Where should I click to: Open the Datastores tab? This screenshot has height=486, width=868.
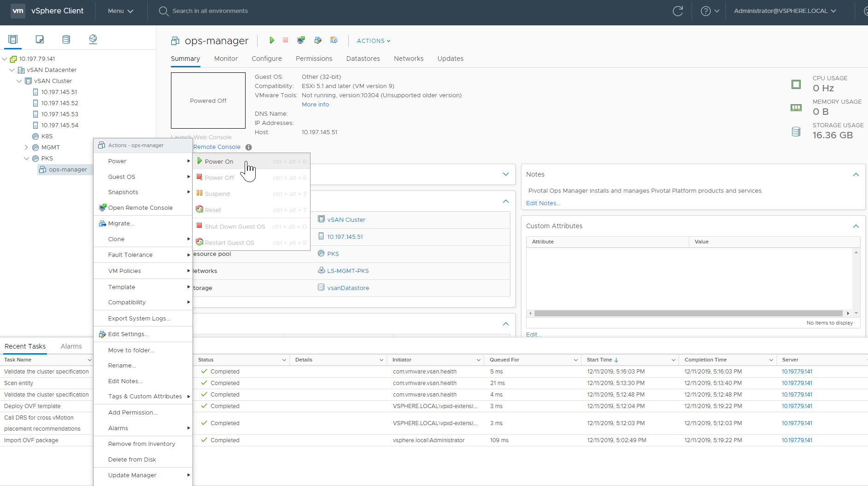click(363, 59)
